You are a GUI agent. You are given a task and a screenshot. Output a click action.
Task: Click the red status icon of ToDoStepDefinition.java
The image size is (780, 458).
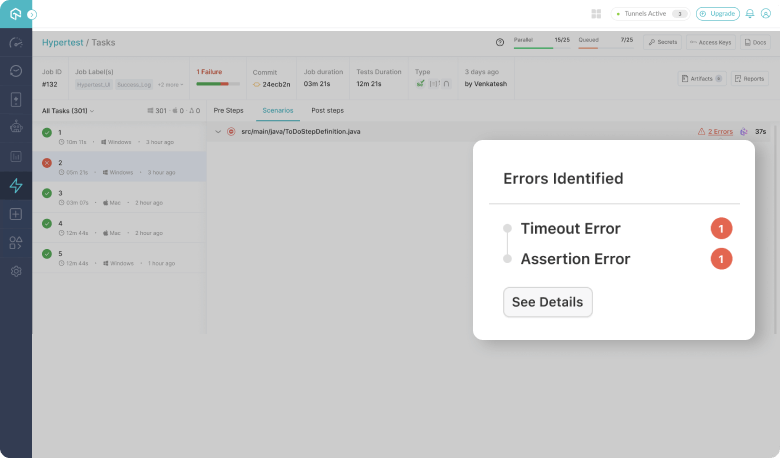(231, 132)
